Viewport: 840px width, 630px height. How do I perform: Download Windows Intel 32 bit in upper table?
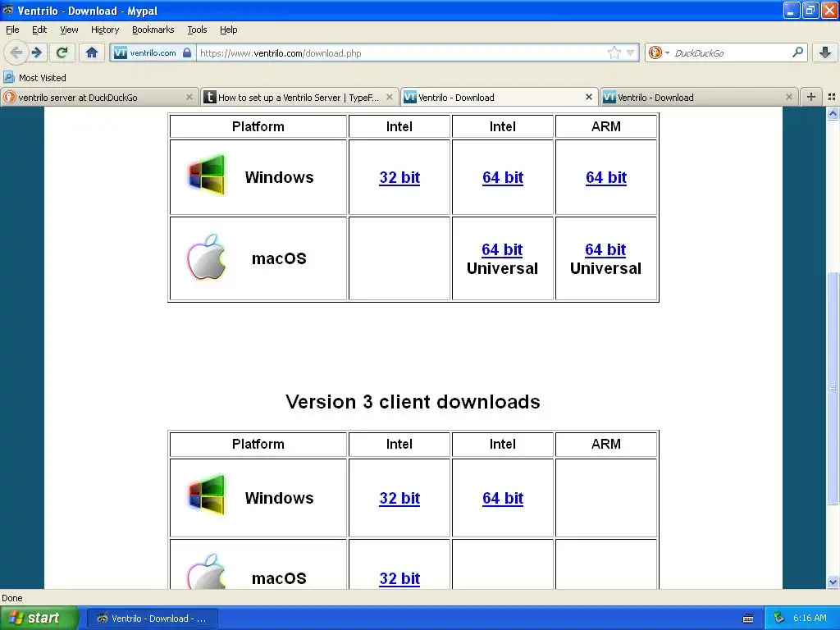coord(399,177)
